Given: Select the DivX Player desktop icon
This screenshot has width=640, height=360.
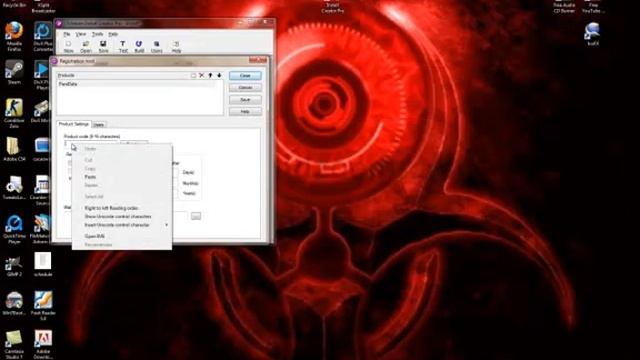Looking at the screenshot, I should click(42, 75).
